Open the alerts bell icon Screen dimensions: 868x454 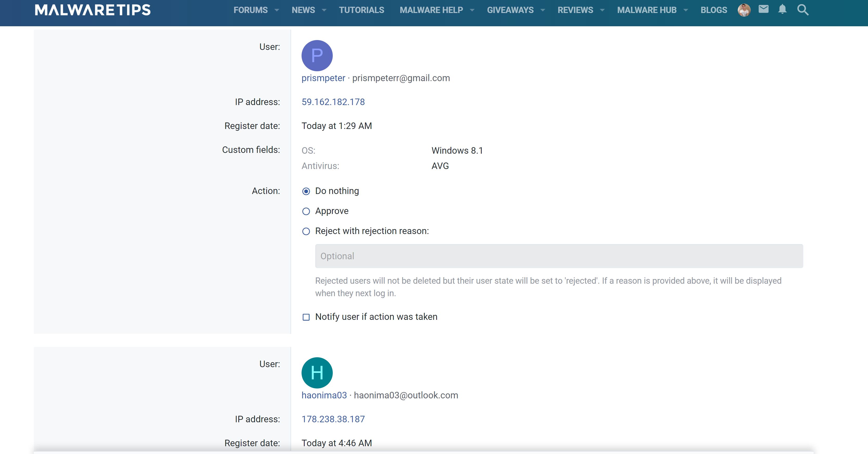[782, 9]
